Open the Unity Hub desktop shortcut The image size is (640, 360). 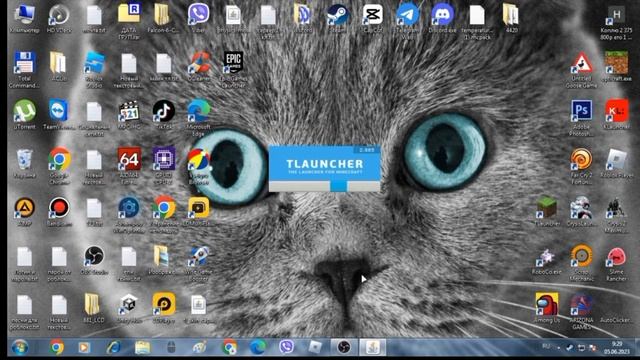point(129,308)
